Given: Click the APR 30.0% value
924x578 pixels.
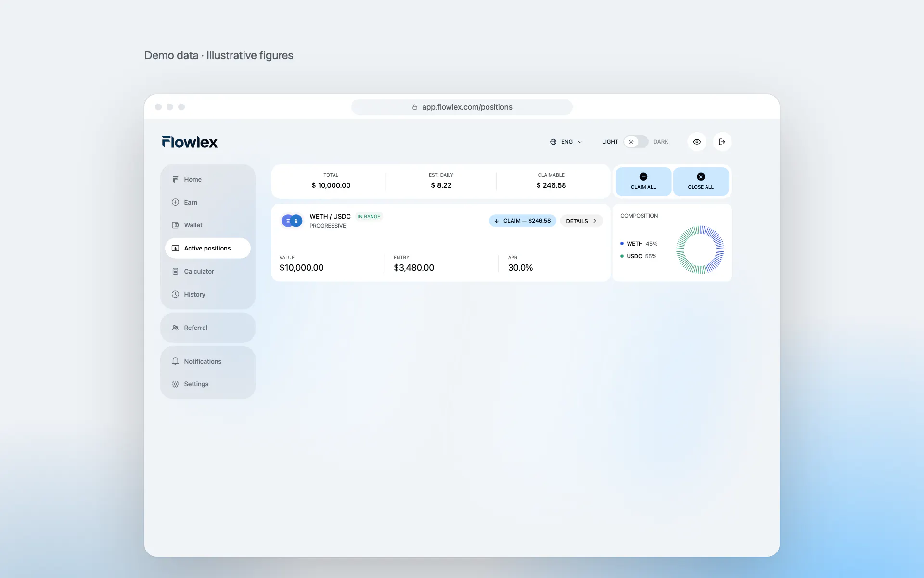Looking at the screenshot, I should pos(520,268).
